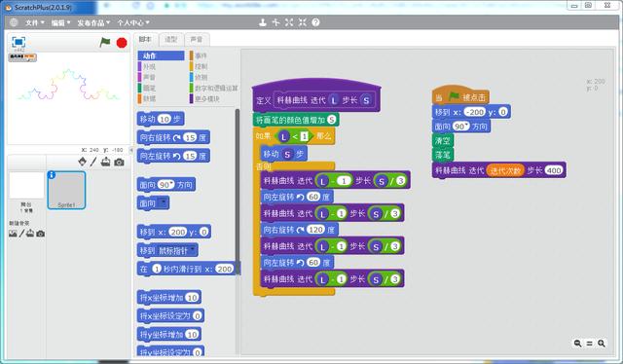Switch to the 造型 tab
Viewport: 623px width, 364px height.
coord(171,39)
